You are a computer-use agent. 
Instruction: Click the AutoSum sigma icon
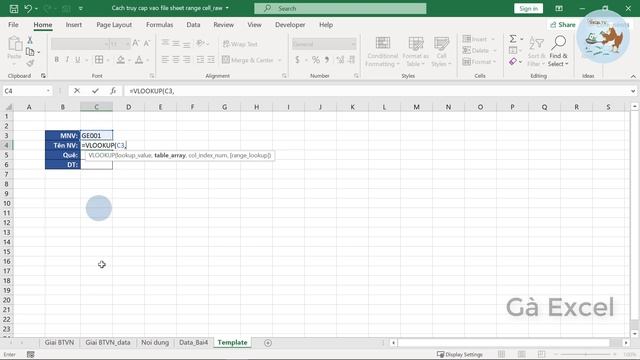(x=513, y=39)
